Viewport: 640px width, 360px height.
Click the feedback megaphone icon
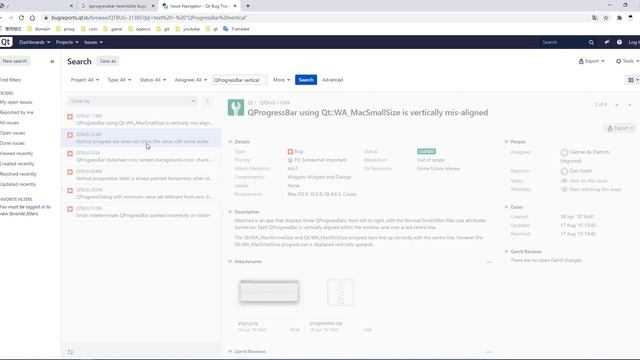(607, 42)
